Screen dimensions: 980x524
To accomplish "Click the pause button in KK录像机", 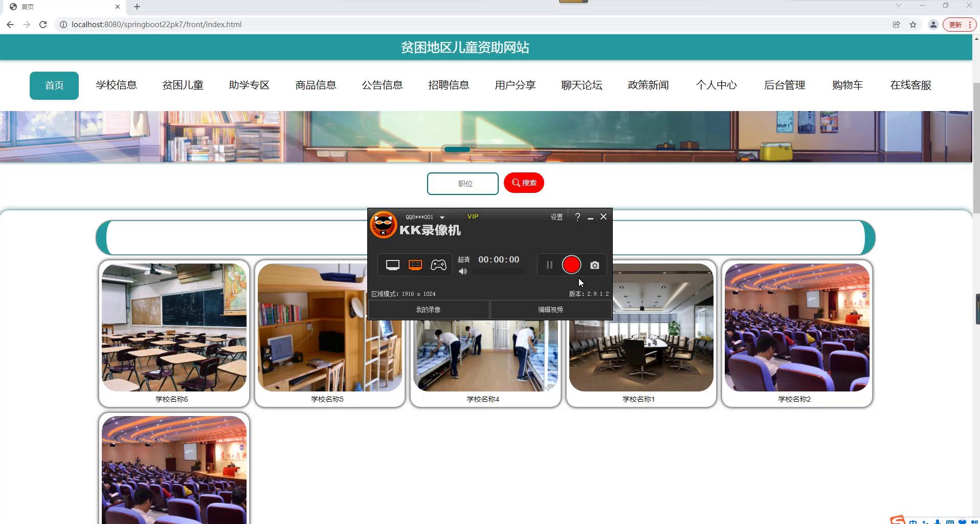I will 549,265.
